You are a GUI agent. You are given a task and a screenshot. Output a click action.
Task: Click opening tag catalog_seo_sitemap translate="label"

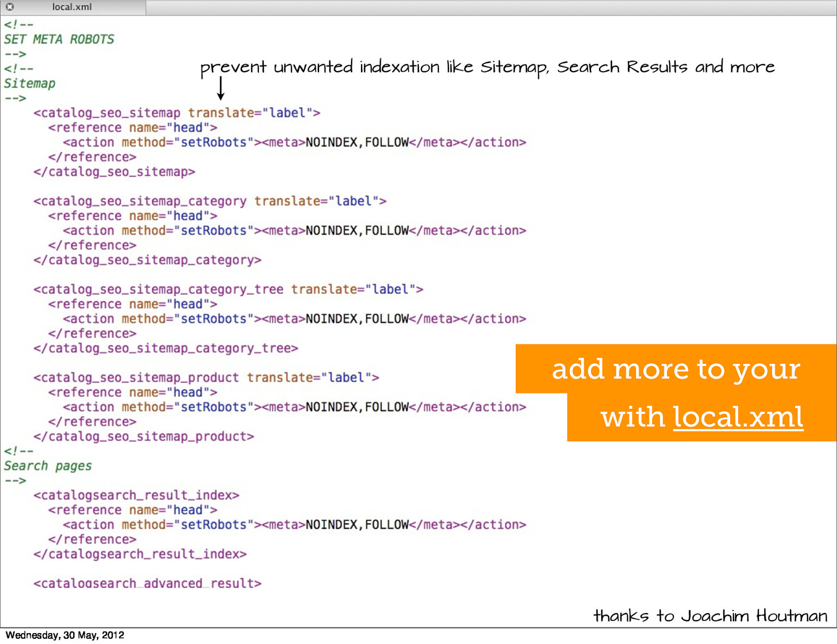(x=177, y=113)
